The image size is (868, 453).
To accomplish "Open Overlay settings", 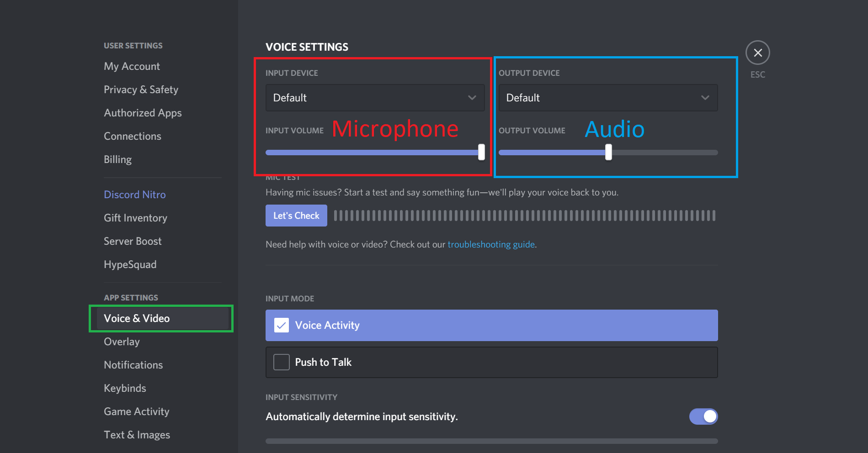I will [122, 342].
